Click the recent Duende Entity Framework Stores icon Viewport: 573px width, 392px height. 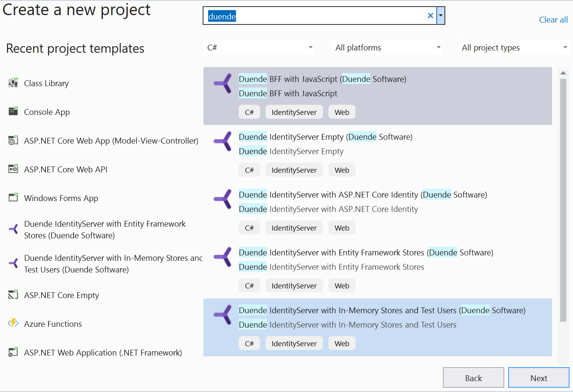pos(13,229)
